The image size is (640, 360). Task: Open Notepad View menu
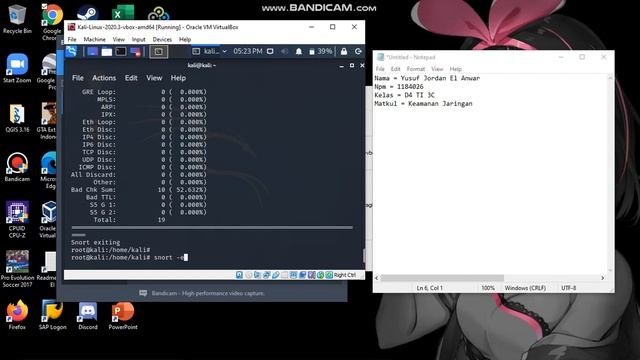437,69
